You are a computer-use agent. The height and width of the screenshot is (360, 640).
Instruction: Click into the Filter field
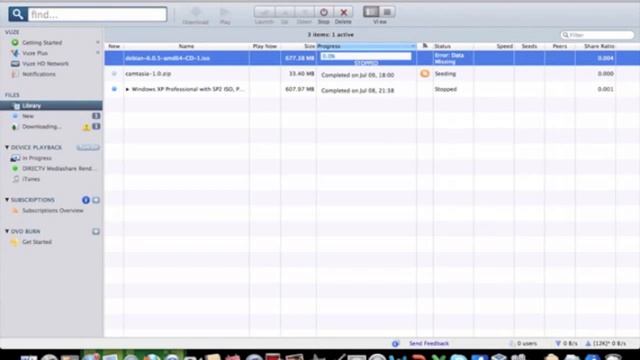pos(597,35)
